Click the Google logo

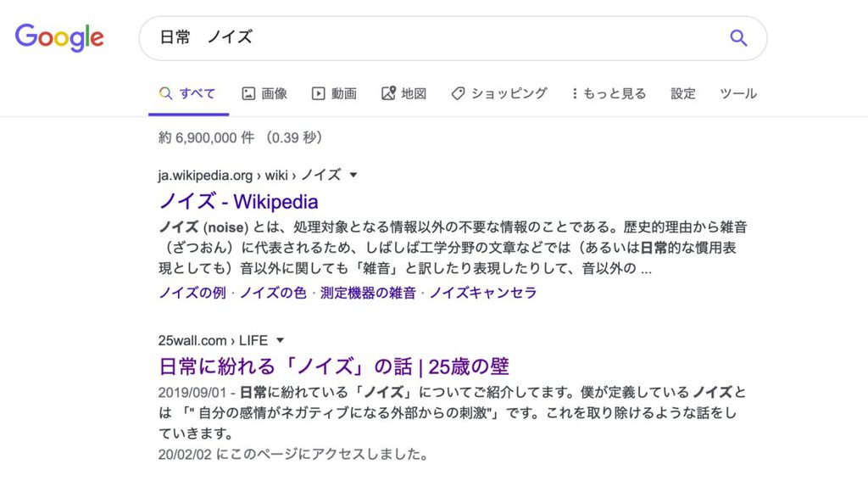coord(59,37)
